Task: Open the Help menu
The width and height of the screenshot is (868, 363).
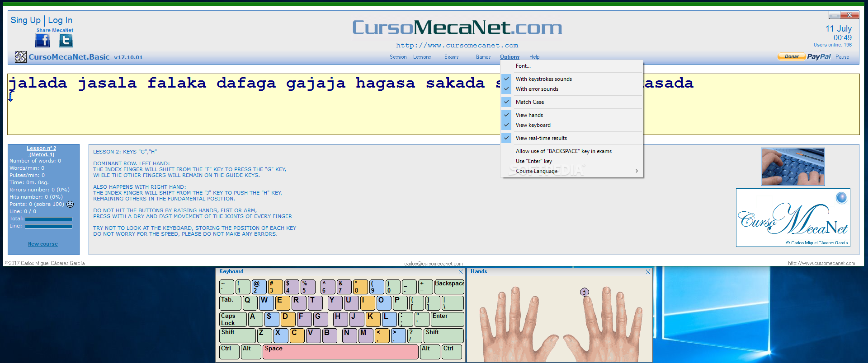Action: click(534, 57)
